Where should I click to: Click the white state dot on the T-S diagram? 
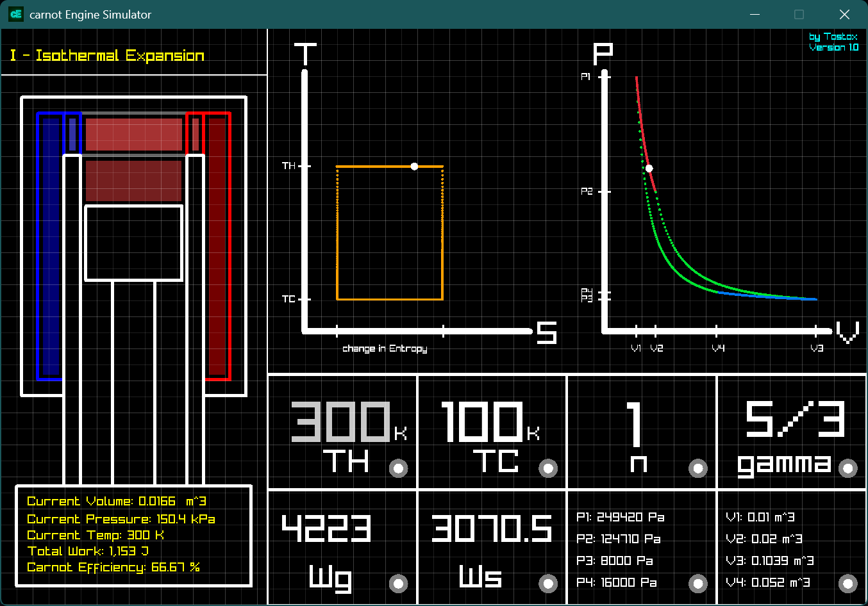coord(414,167)
